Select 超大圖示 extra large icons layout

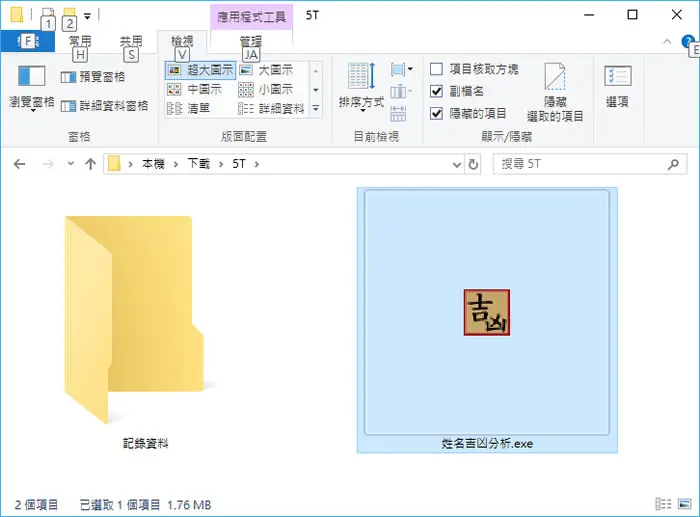pos(200,70)
